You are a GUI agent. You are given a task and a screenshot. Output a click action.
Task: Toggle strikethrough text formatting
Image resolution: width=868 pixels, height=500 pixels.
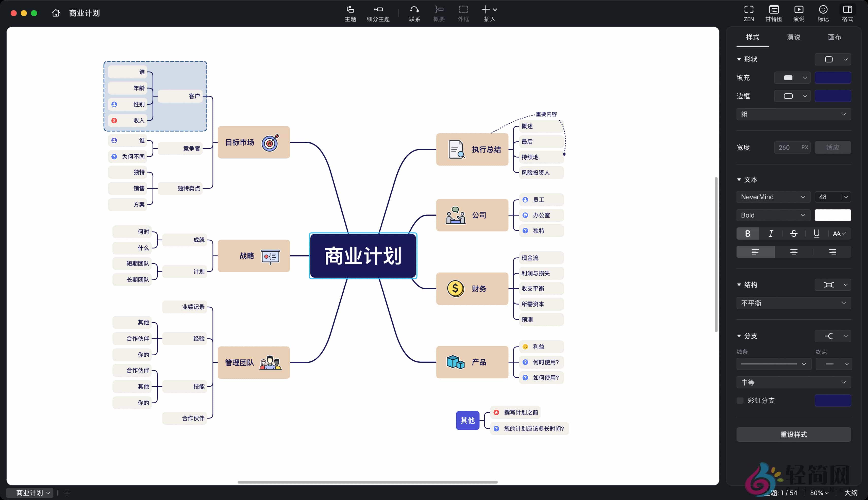794,234
